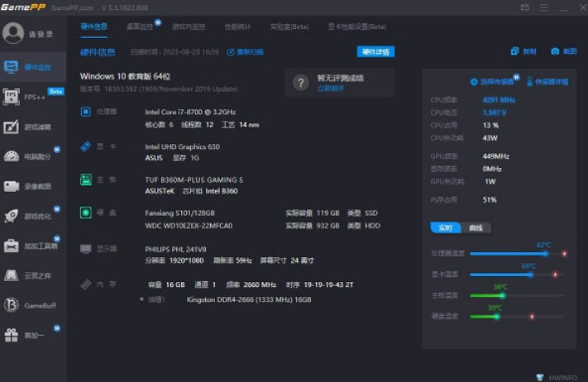Click TUF B360M-PLUS GAMING S text
588x382 pixels.
(x=194, y=179)
